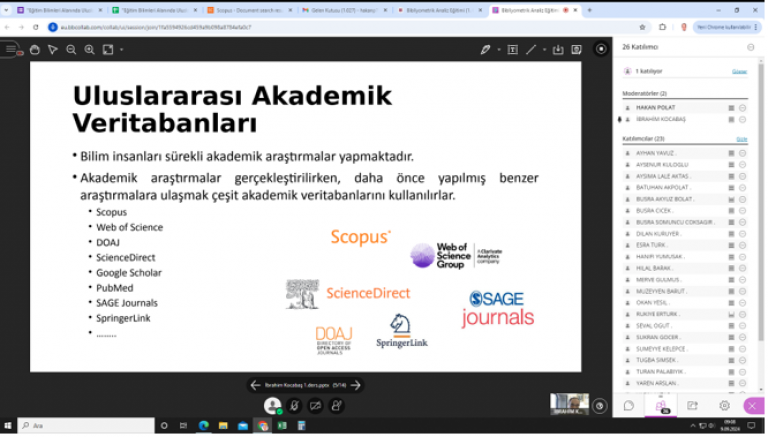
Task: Advance to the next slide
Action: pyautogui.click(x=356, y=386)
